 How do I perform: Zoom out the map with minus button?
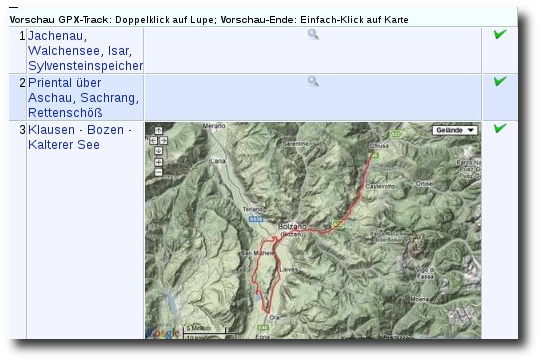click(158, 172)
